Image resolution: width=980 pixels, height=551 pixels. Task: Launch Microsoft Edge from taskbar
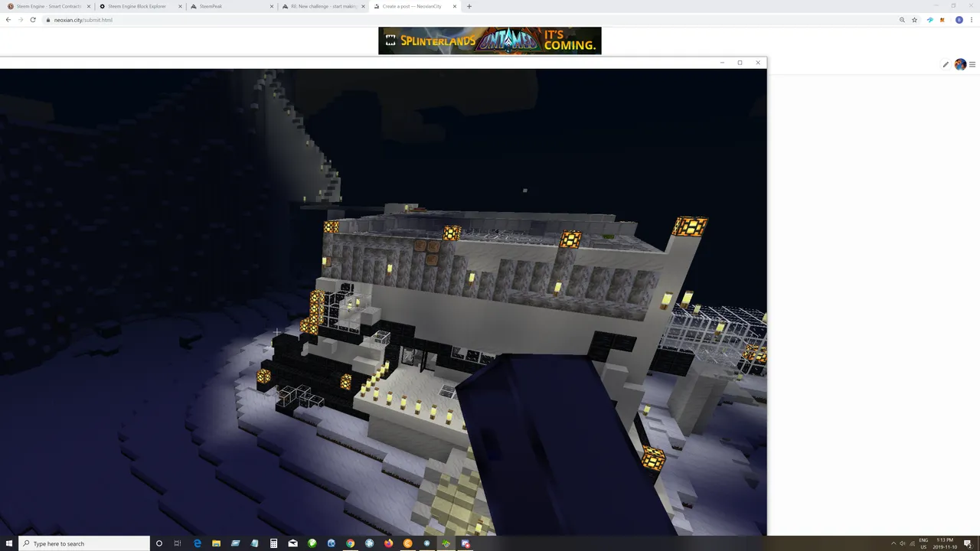click(198, 543)
